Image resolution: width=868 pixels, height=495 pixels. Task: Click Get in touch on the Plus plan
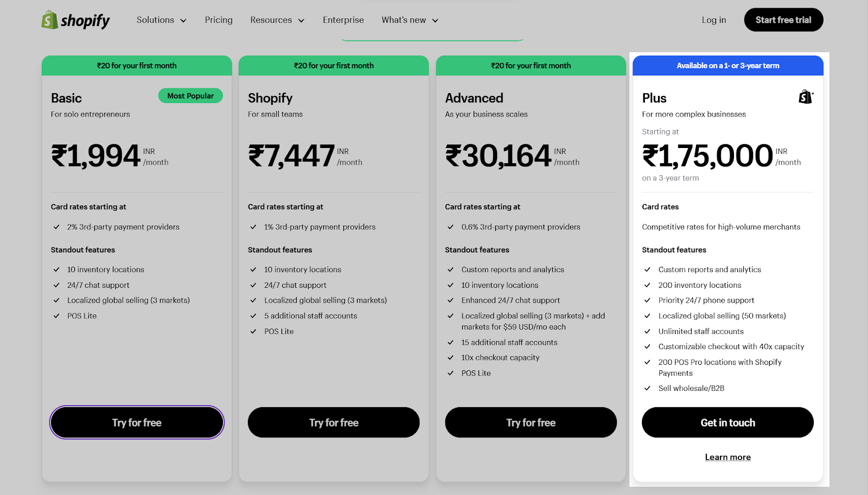[x=727, y=422]
